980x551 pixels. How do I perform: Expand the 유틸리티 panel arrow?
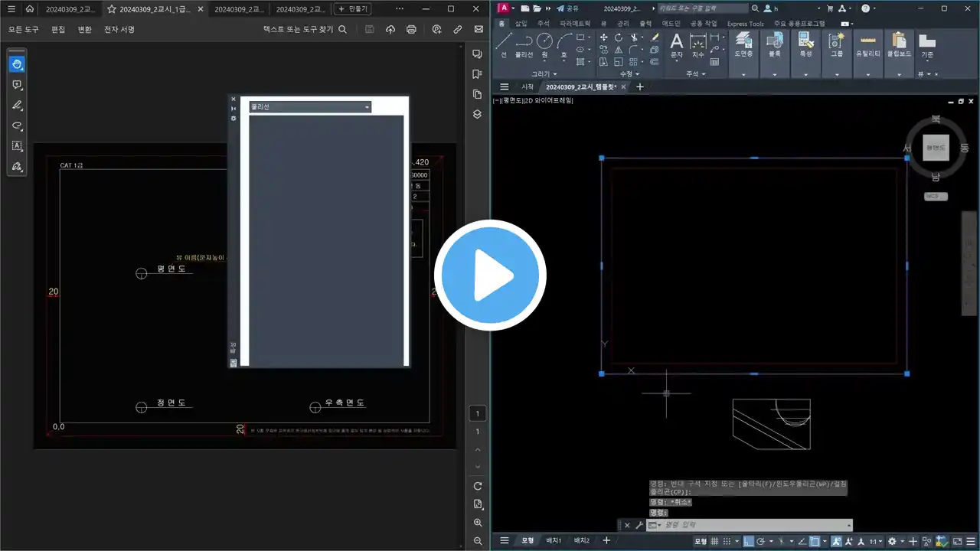[867, 74]
